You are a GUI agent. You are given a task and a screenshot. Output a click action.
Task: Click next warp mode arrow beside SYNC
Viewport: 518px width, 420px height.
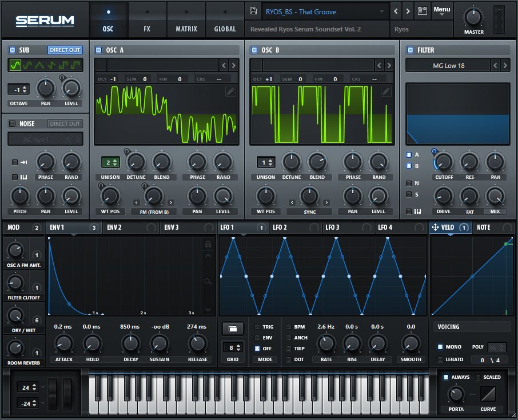[326, 202]
